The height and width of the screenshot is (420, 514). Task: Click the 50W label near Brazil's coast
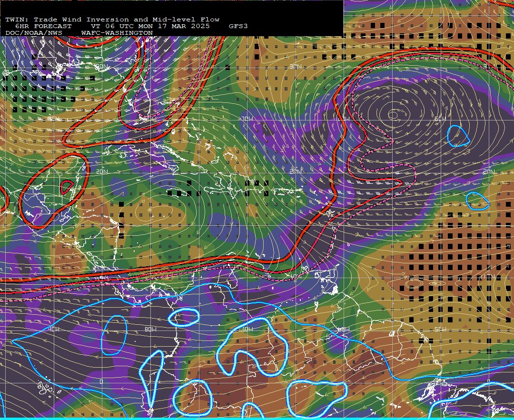(x=440, y=329)
